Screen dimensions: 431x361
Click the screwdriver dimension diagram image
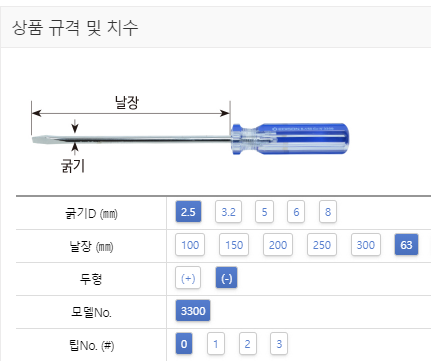[190, 134]
